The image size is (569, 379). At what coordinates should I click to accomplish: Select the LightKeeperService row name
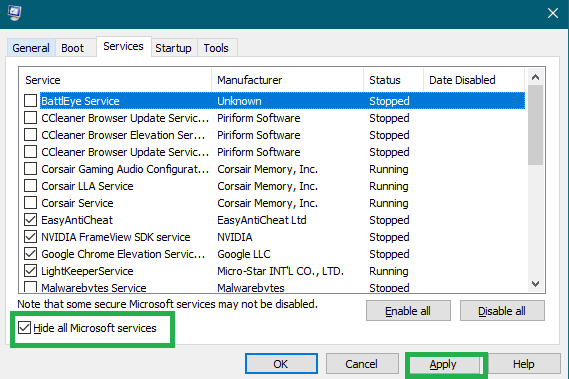pyautogui.click(x=87, y=271)
